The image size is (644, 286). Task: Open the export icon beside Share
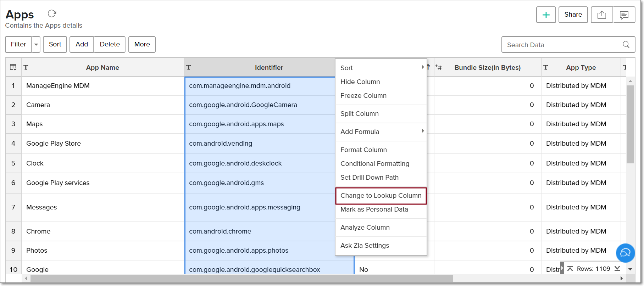pyautogui.click(x=601, y=15)
